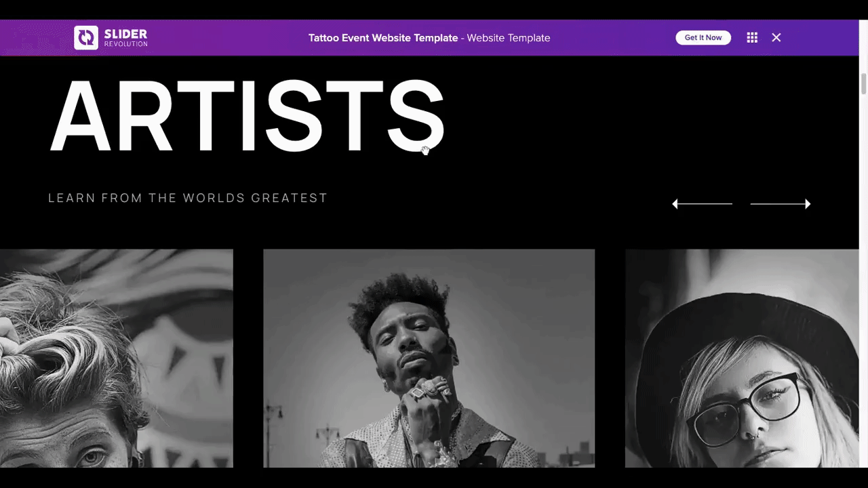The width and height of the screenshot is (868, 488).
Task: Select the curly-haired man artist photo
Action: (x=429, y=359)
